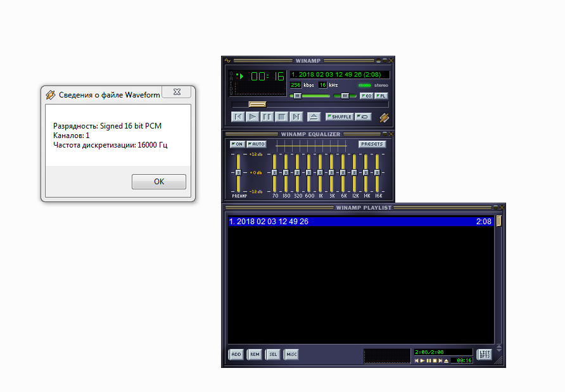The height and width of the screenshot is (392, 565).
Task: Click the 1K equalizer band slider
Action: click(320, 173)
